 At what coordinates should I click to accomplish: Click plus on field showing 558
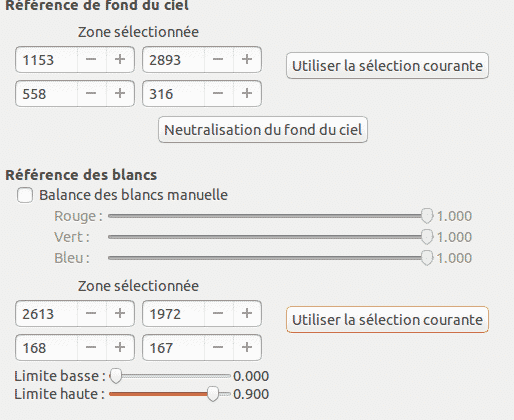(120, 94)
